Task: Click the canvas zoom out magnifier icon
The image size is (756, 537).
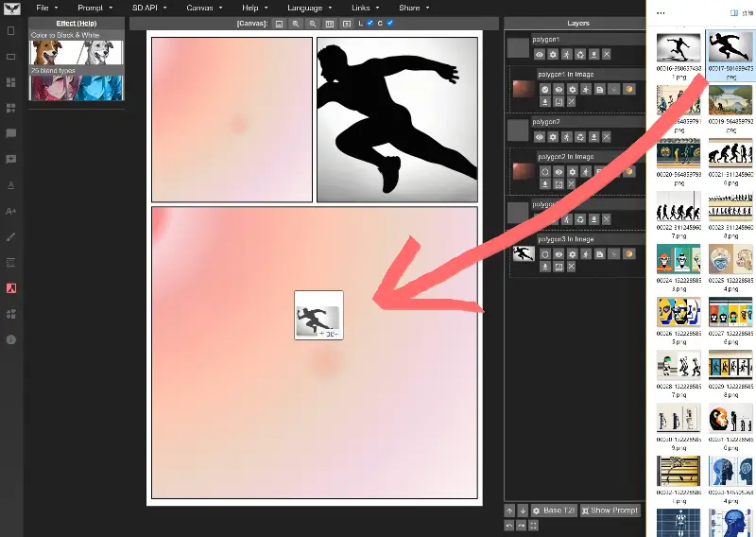Action: click(312, 23)
